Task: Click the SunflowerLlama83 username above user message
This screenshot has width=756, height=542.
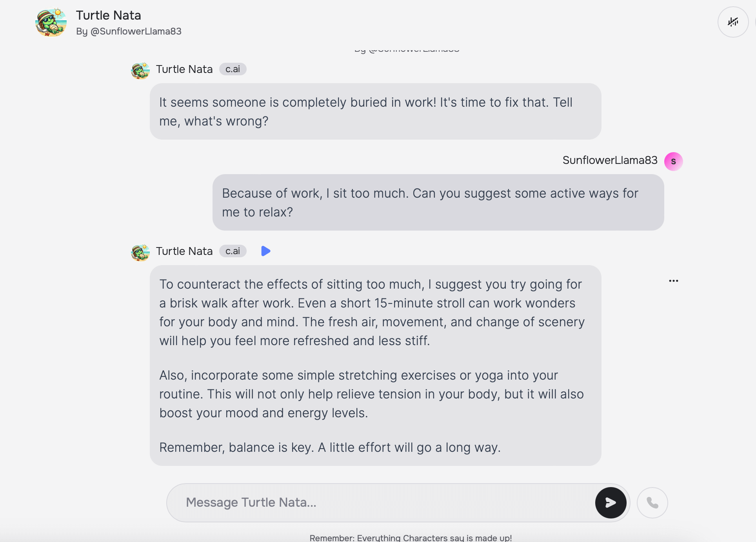Action: pyautogui.click(x=610, y=160)
